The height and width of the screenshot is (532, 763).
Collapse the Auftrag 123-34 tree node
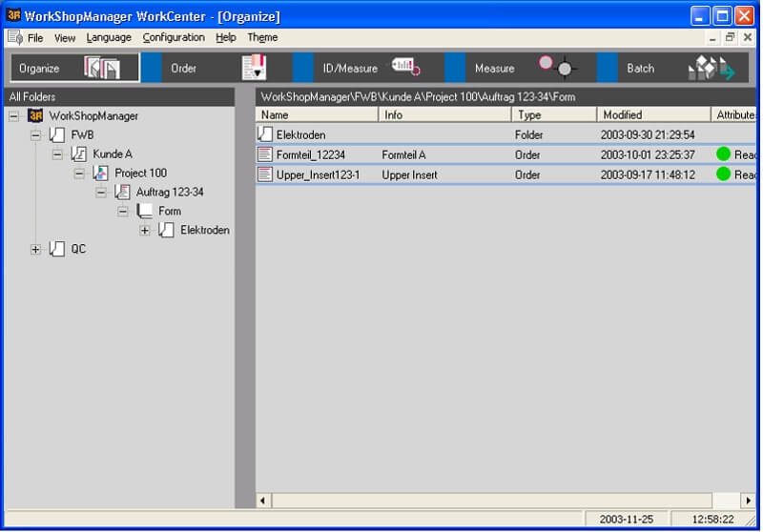tap(101, 193)
